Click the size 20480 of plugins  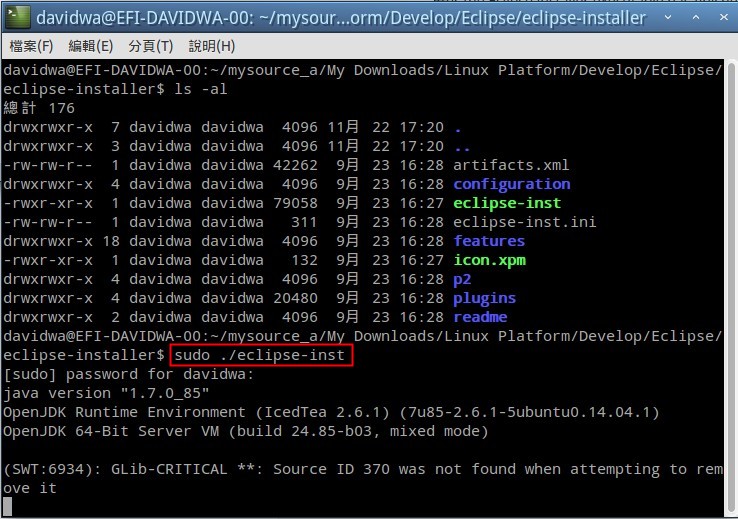point(295,298)
